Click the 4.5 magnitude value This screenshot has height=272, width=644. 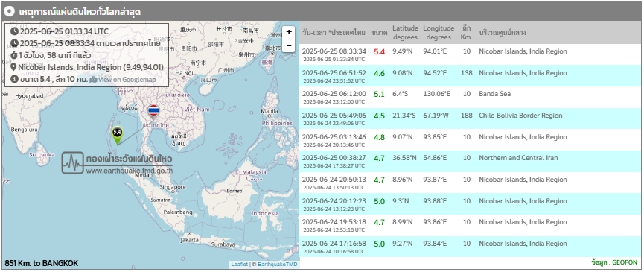pos(379,116)
